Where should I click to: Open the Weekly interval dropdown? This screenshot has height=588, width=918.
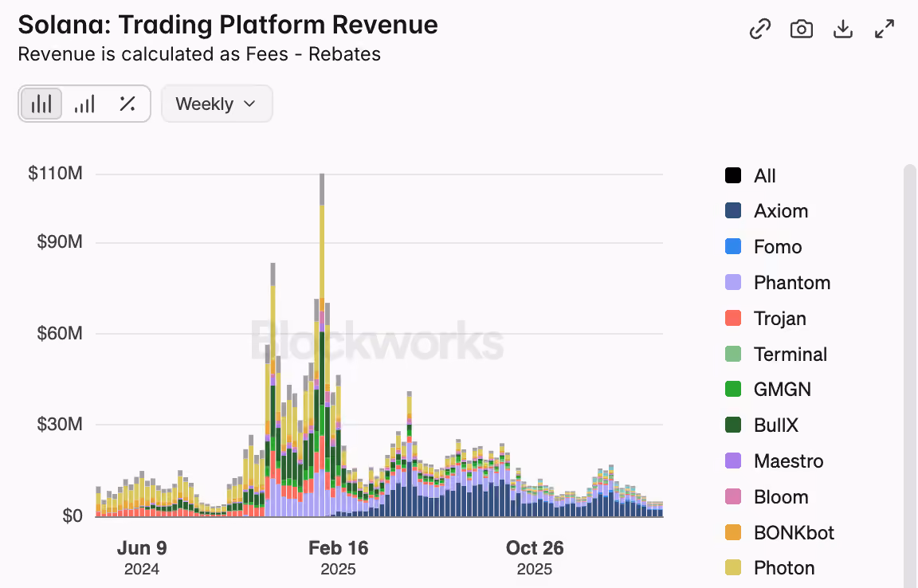coord(217,104)
